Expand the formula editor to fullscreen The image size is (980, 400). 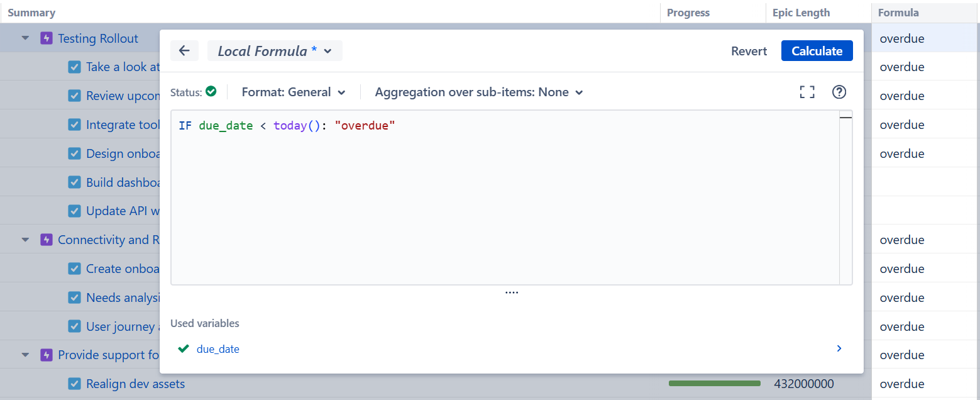pyautogui.click(x=807, y=92)
